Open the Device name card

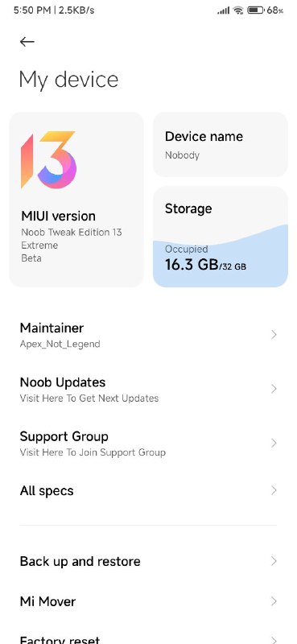(x=221, y=145)
